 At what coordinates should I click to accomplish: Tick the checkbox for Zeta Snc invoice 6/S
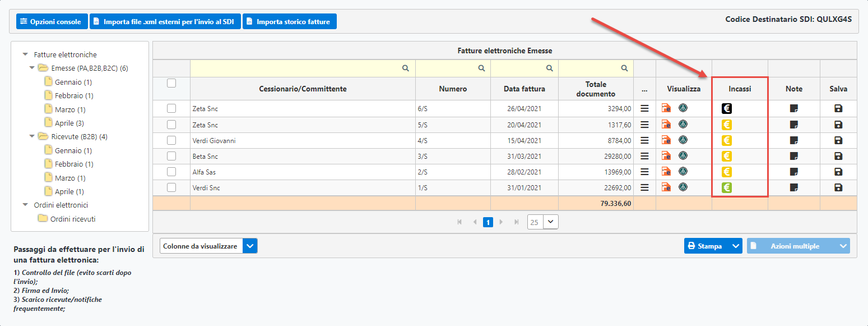tap(171, 109)
